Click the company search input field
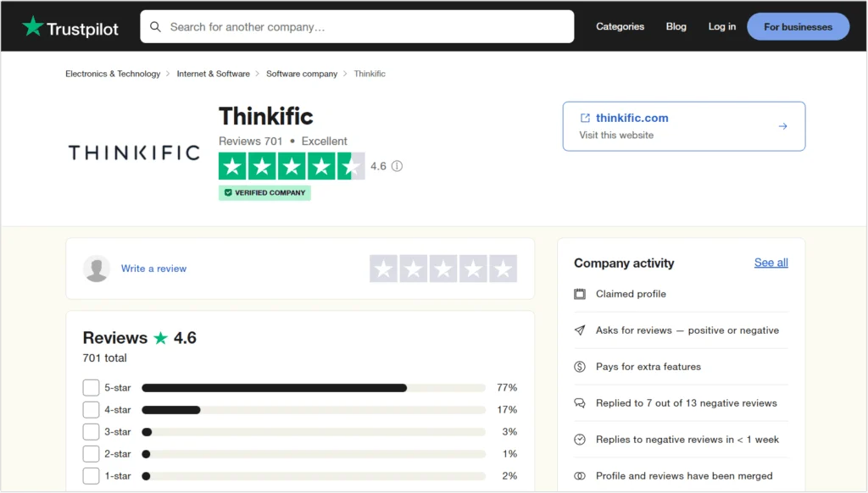868x493 pixels. 356,26
